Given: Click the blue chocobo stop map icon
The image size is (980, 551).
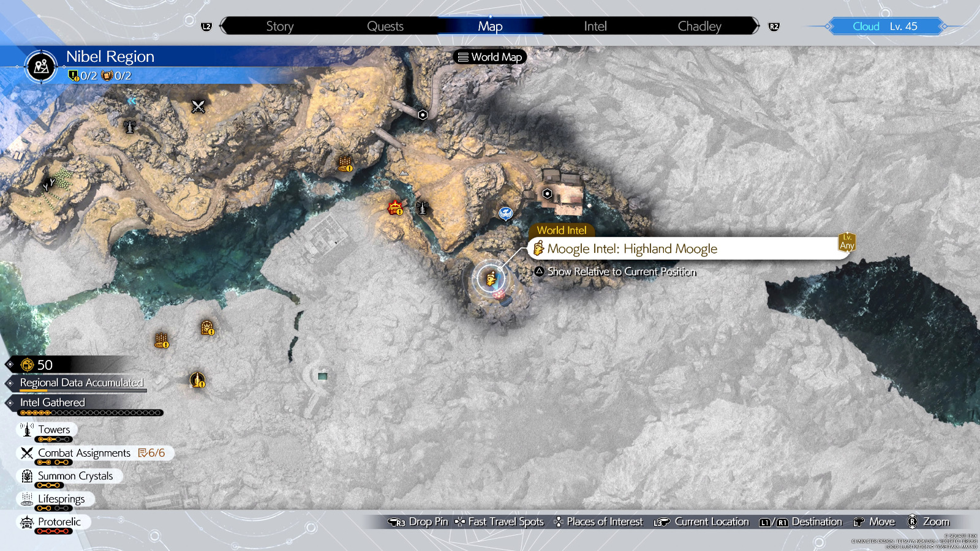Looking at the screenshot, I should click(x=505, y=213).
